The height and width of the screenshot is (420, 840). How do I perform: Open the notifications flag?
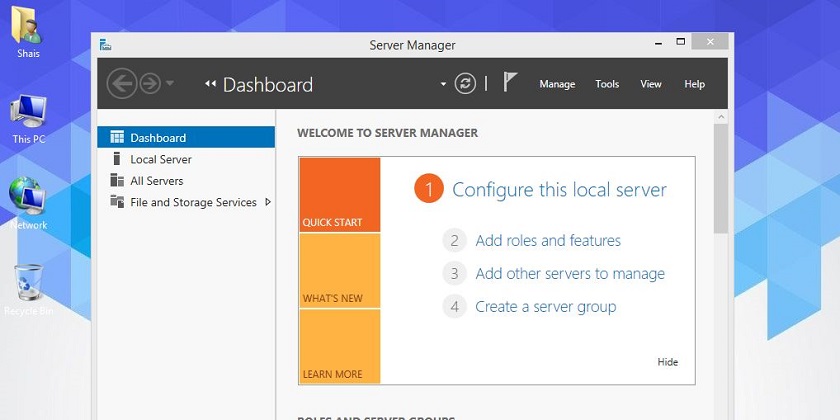coord(509,82)
